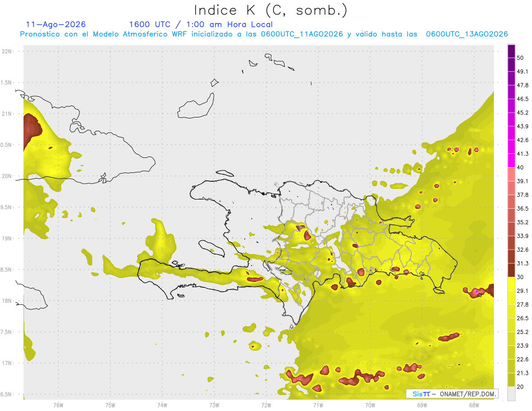Viewport: 532px width, 411px height.
Task: Click the colorbar value label 32.6
Action: [x=523, y=250]
